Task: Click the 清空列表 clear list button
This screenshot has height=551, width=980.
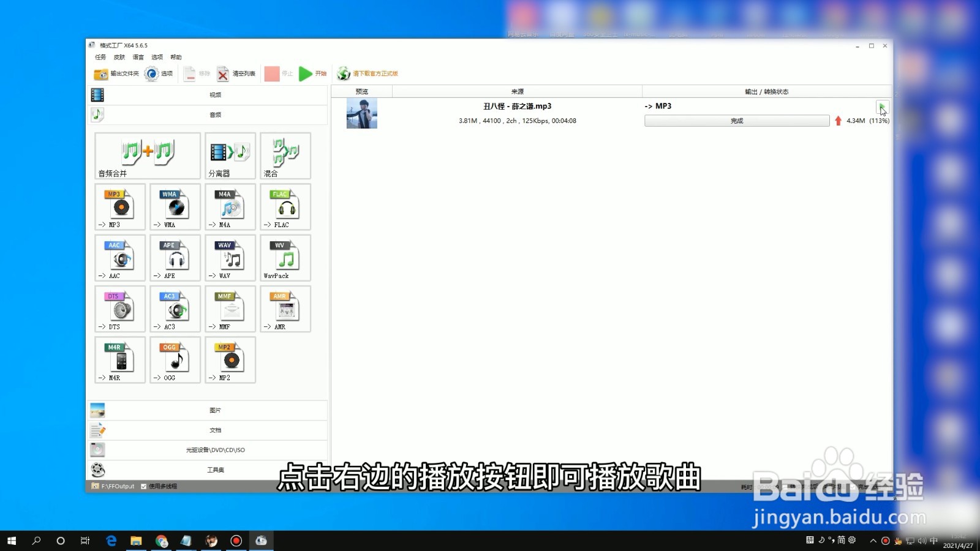Action: (x=238, y=74)
